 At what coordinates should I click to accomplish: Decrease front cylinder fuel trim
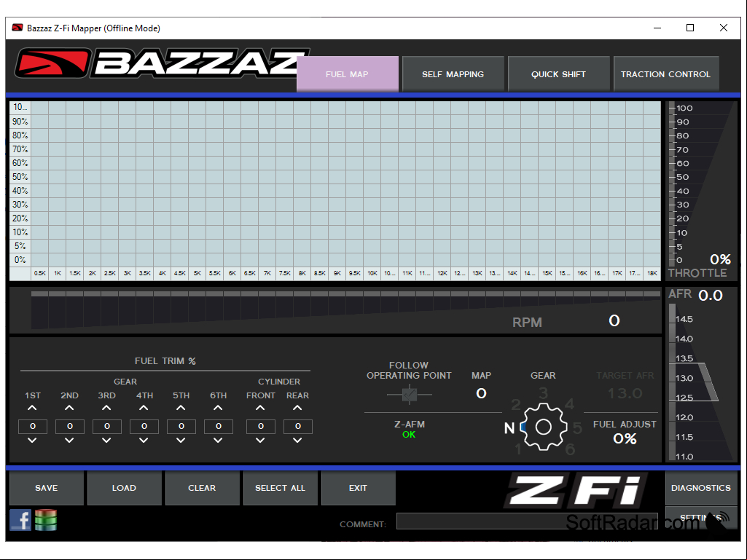pyautogui.click(x=261, y=441)
